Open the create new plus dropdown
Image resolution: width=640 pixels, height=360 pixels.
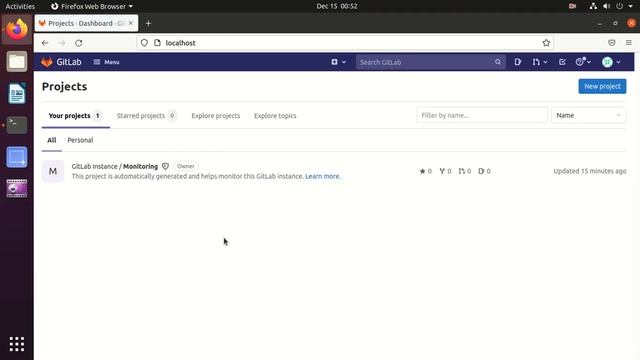(339, 62)
